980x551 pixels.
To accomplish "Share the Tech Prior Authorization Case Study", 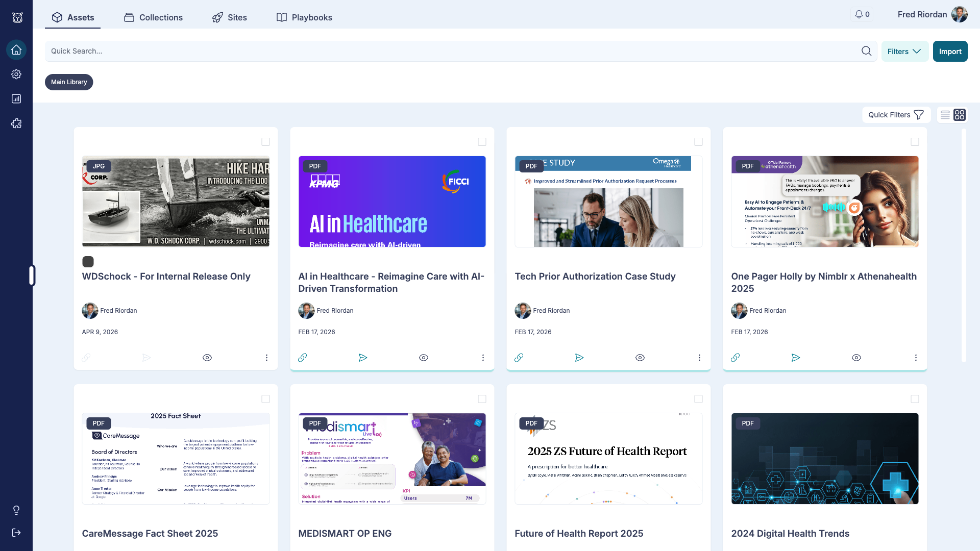I will coord(579,358).
